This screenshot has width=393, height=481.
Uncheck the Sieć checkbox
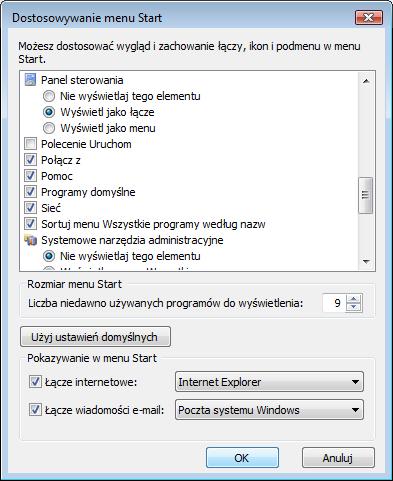[30, 208]
